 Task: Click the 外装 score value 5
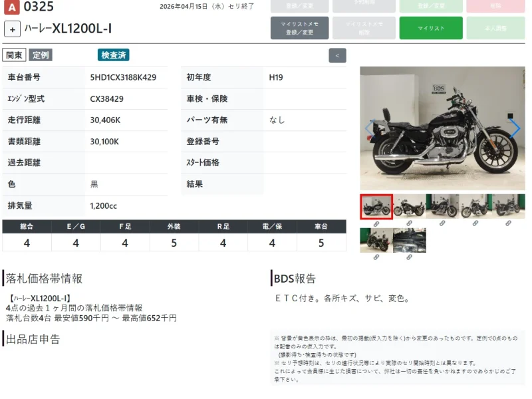coord(174,243)
